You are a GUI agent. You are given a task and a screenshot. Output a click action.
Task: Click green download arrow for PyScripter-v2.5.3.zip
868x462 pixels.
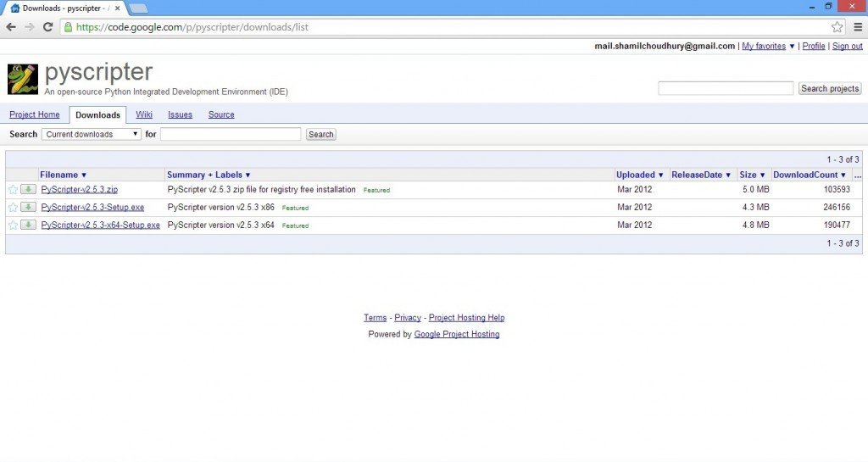click(28, 189)
